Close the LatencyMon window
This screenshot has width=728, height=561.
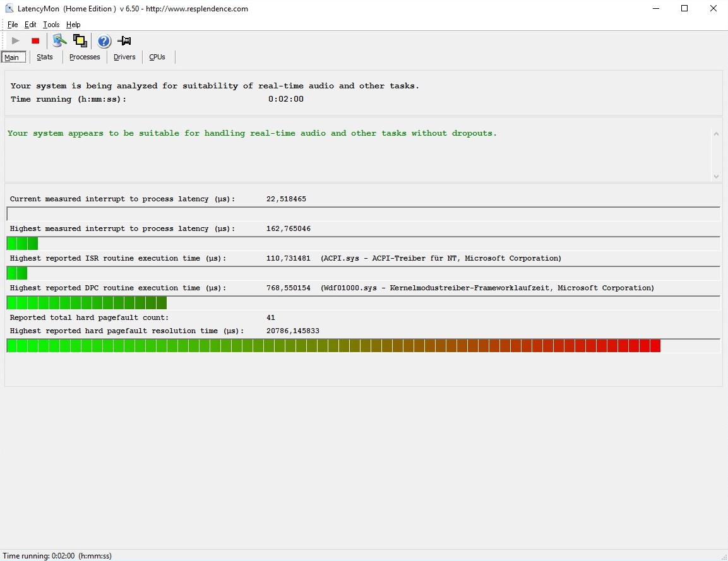click(x=713, y=8)
